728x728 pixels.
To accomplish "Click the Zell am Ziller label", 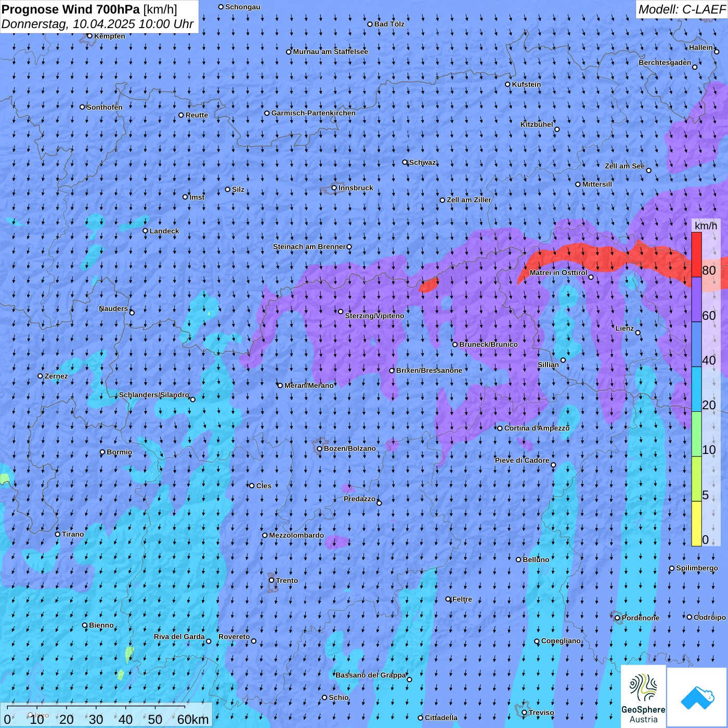I will (x=469, y=200).
